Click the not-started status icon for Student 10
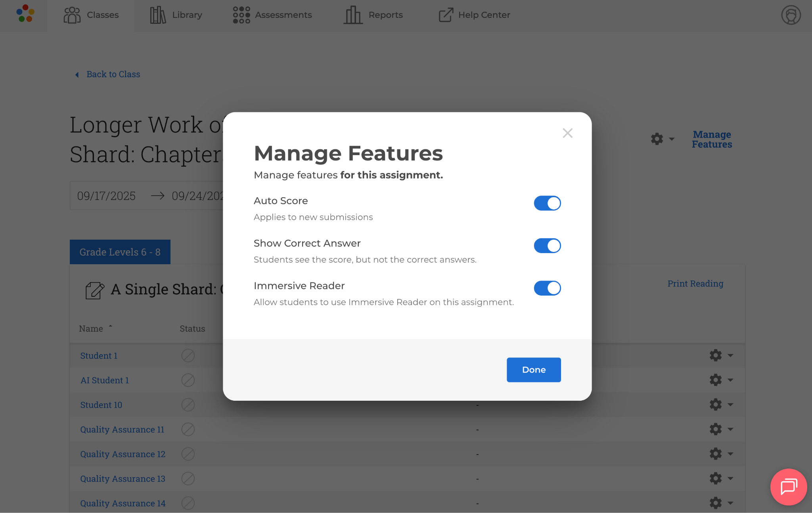The image size is (812, 513). pyautogui.click(x=188, y=405)
